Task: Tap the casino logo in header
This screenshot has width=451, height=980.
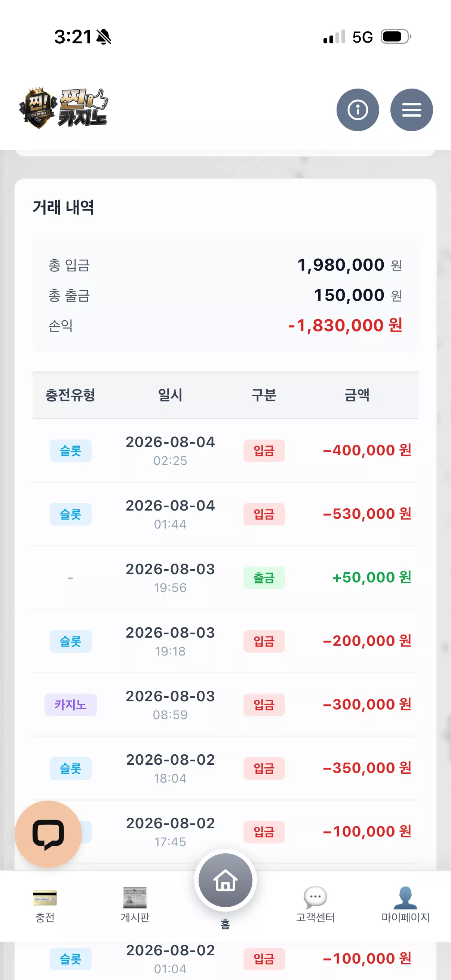Action: tap(64, 108)
